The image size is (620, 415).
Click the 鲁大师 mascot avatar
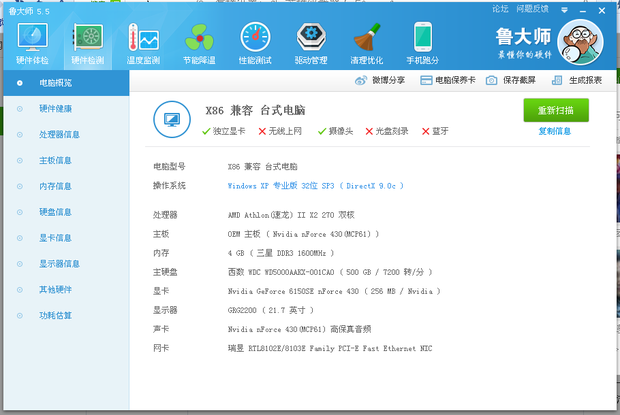tap(580, 42)
